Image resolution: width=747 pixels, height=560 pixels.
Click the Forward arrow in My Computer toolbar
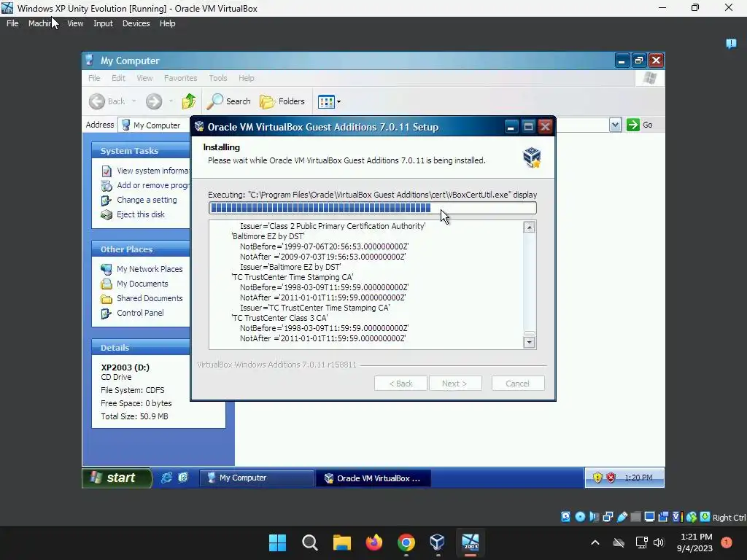pyautogui.click(x=154, y=101)
